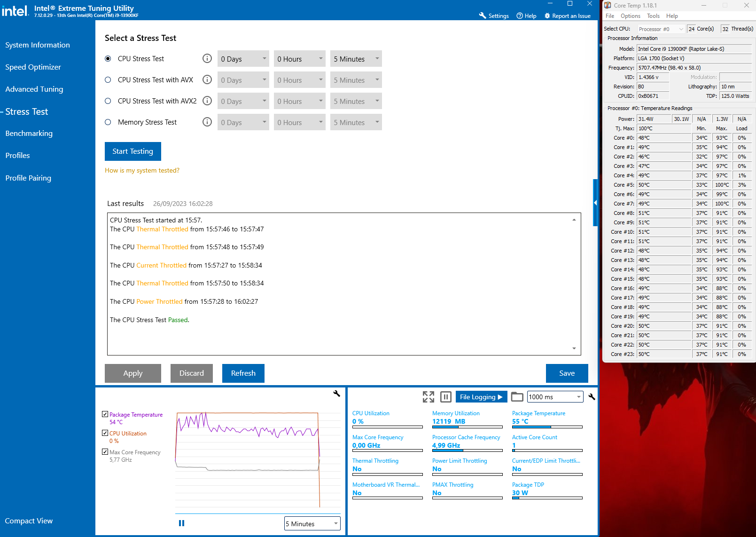Select CPU Stress Test with AVX2 option
Screen dimensions: 756x537
[108, 101]
